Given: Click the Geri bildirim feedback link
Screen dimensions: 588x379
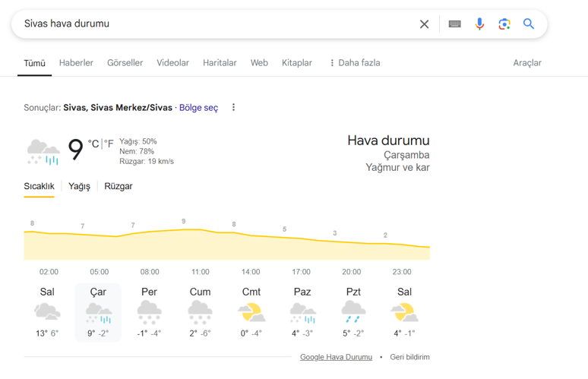Looking at the screenshot, I should coord(409,357).
